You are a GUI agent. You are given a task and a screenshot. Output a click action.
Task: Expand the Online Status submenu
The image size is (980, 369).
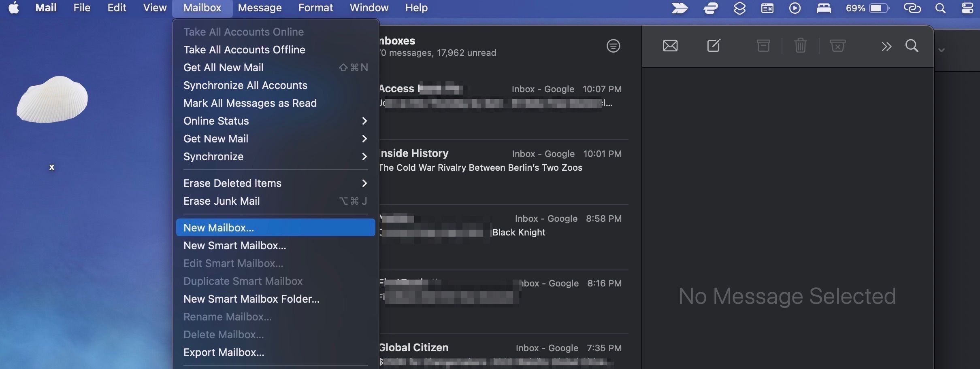(x=275, y=121)
